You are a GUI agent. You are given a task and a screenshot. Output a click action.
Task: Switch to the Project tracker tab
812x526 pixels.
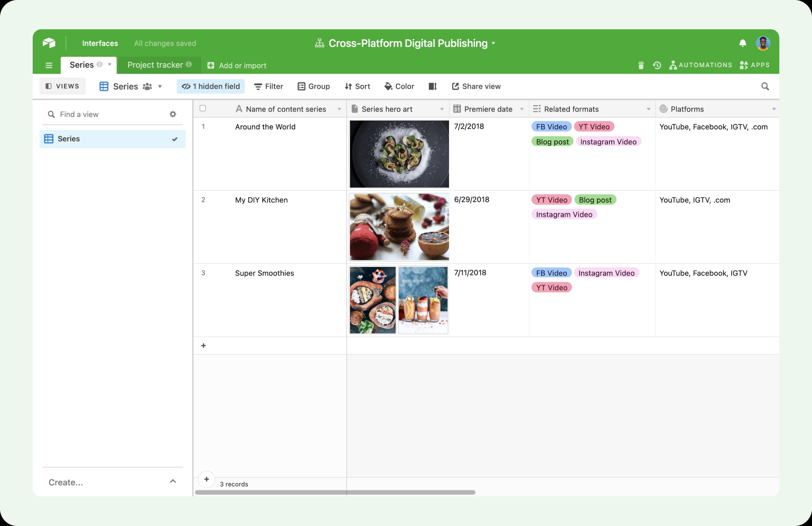click(160, 65)
